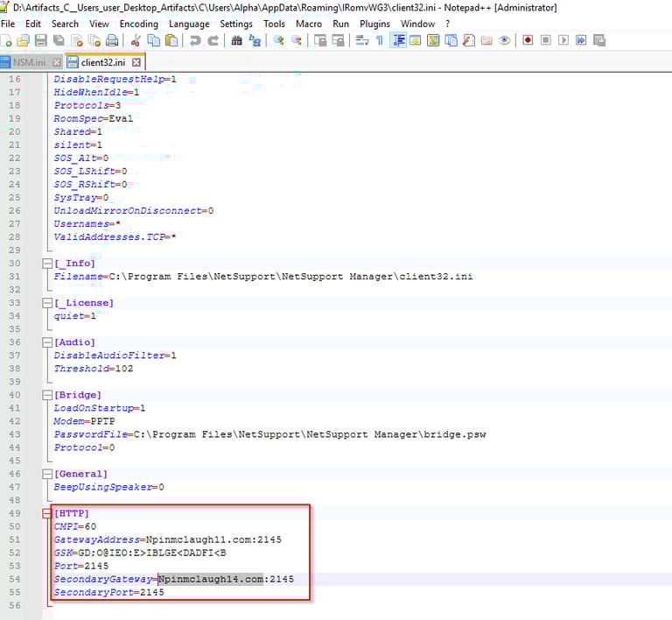Click the GatewayAddress=Npinmclaugh11.com:2145 line

168,539
